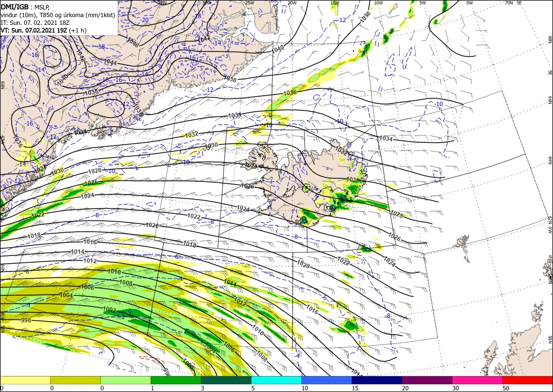Click the 'vindur (10m), T850 og úrkoma' line
This screenshot has width=553, height=392.
tap(58, 14)
